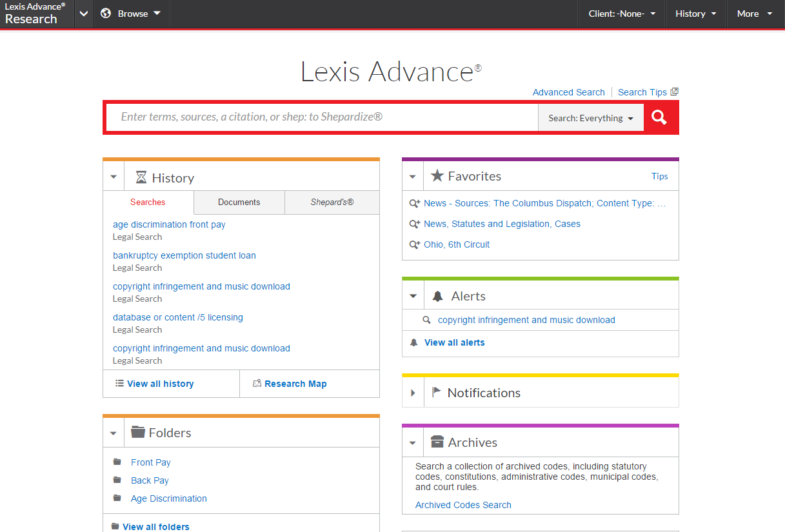Collapse the Folders panel

(x=114, y=433)
